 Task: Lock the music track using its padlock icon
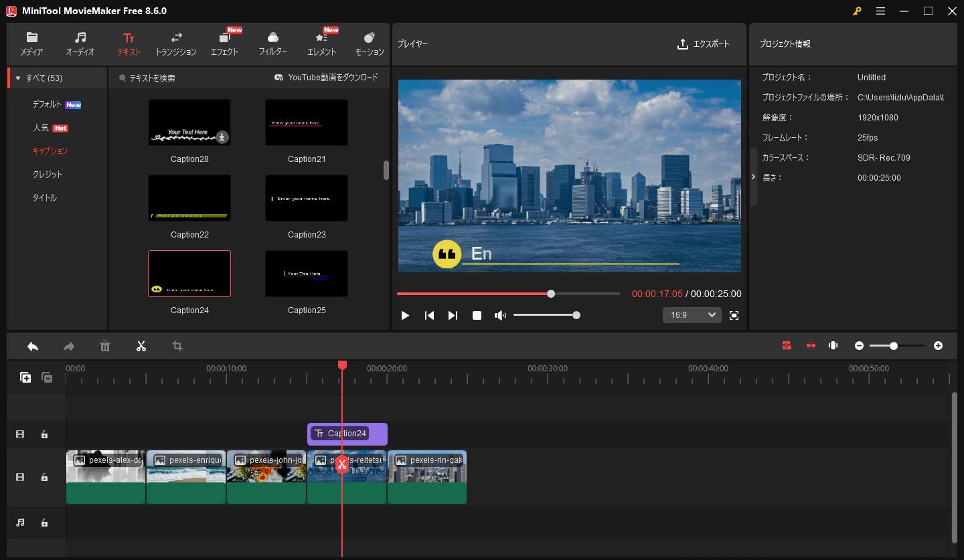pos(44,523)
